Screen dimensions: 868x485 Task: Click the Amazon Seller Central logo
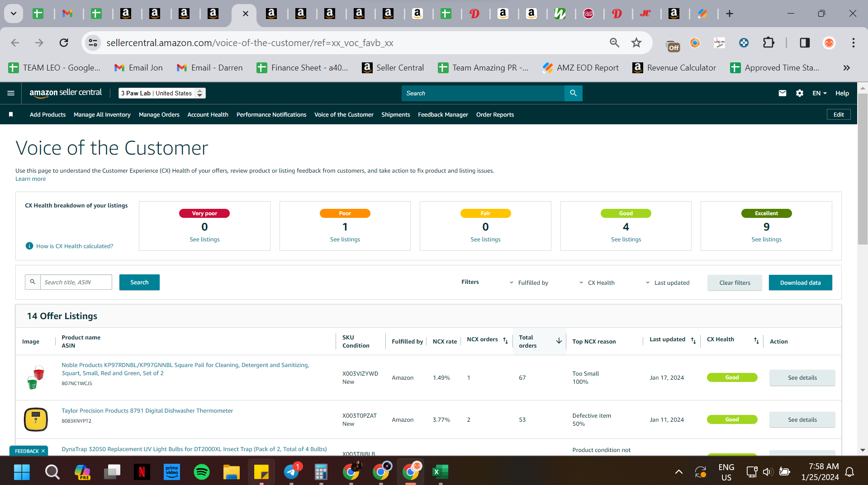click(66, 93)
